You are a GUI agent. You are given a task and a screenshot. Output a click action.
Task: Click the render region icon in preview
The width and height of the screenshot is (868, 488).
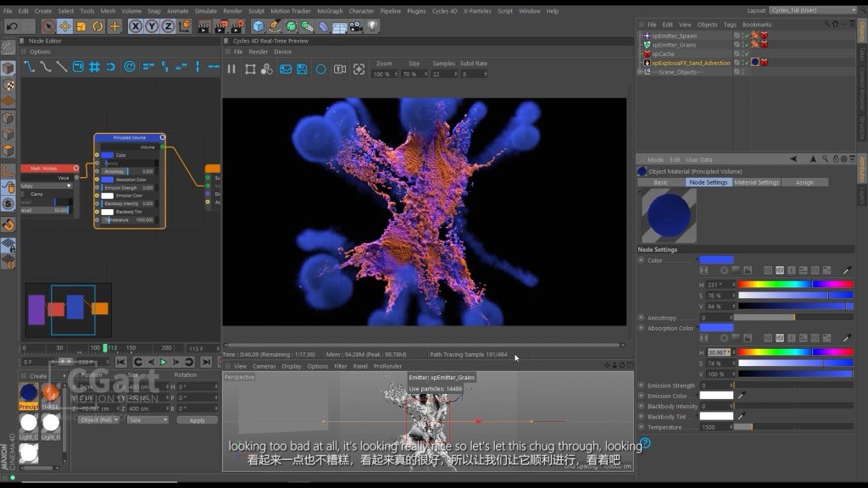250,69
